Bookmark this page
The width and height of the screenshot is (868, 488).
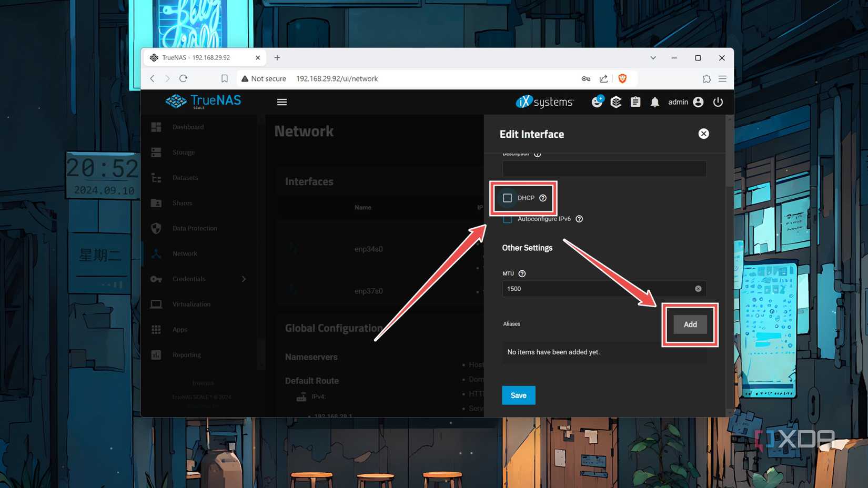pyautogui.click(x=225, y=78)
